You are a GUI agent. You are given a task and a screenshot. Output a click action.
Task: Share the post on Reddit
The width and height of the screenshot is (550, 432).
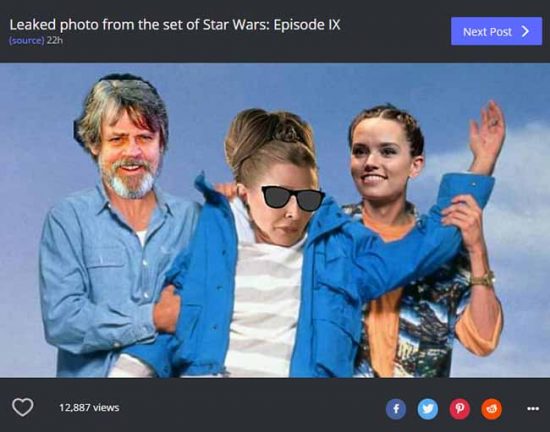pos(492,409)
